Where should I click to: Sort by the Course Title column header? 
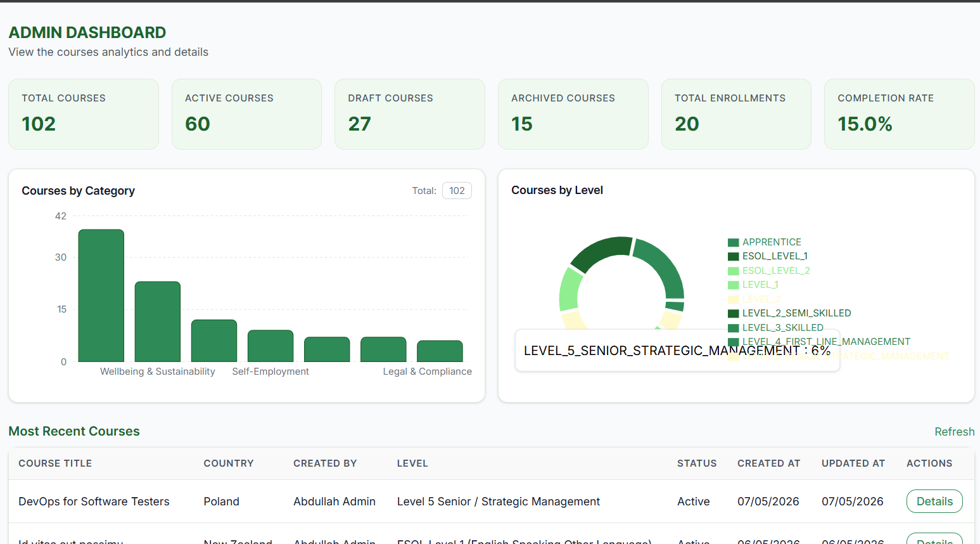click(55, 463)
